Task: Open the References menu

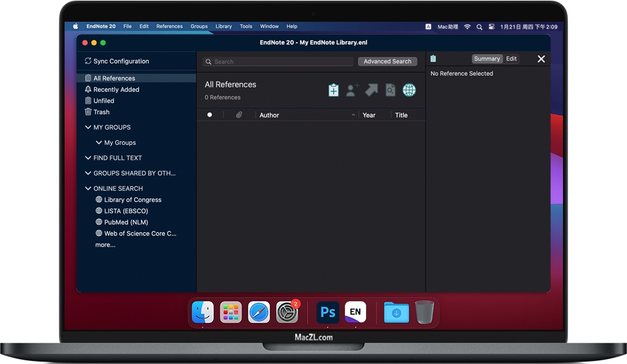Action: pyautogui.click(x=169, y=27)
